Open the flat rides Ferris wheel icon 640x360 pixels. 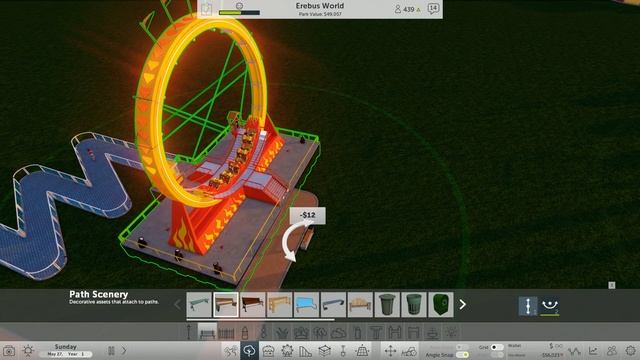tap(287, 351)
